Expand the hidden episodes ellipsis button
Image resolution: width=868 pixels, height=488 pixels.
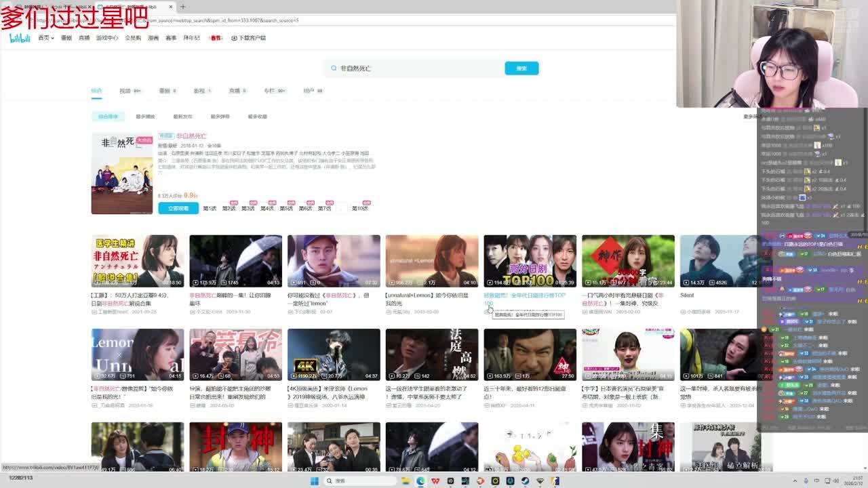(344, 208)
